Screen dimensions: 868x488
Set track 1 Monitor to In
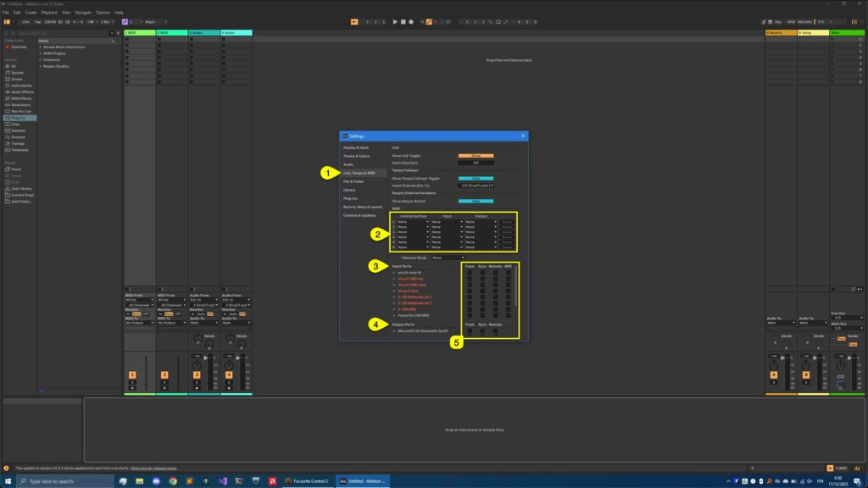click(x=128, y=313)
